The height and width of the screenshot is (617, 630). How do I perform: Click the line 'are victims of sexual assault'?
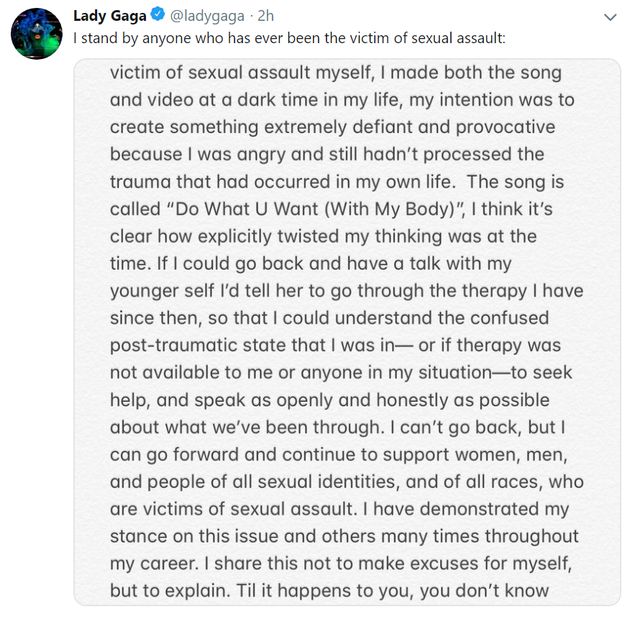(340, 509)
